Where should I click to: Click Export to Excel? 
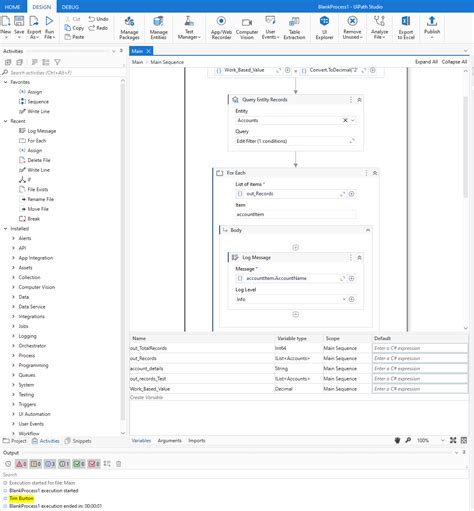406,27
